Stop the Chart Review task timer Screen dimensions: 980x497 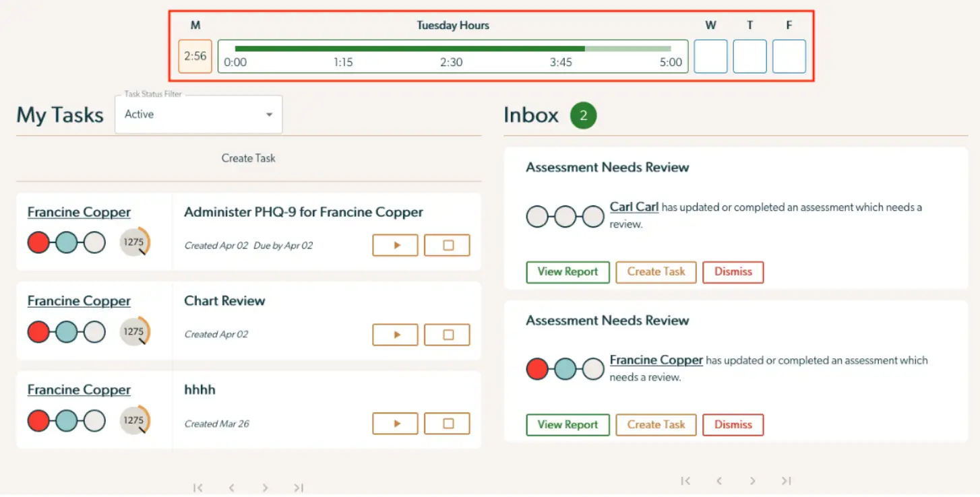pos(447,335)
